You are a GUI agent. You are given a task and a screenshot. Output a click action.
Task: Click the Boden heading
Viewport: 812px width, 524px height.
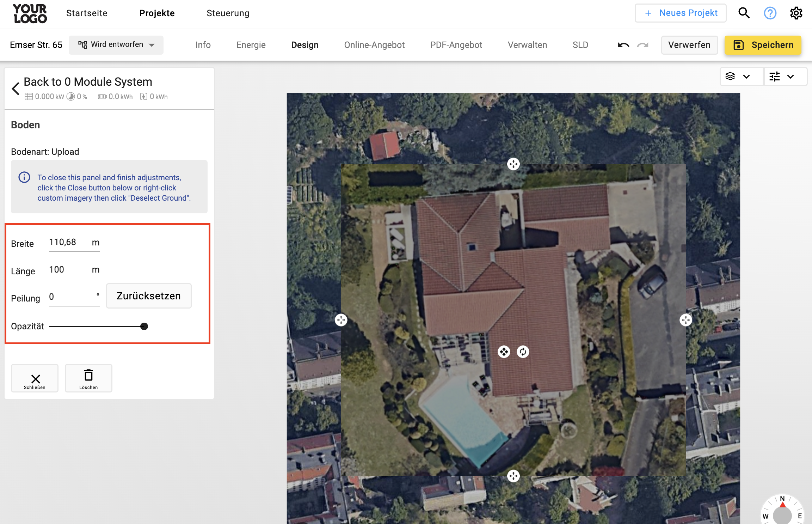[x=25, y=125]
